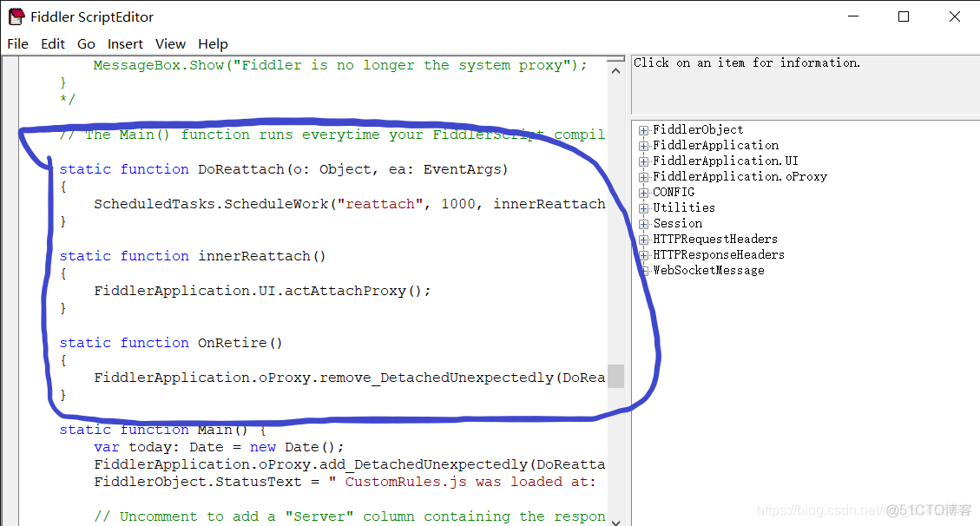The width and height of the screenshot is (980, 526).
Task: Select HTTPResponseHeaders in the class tree
Action: 718,255
